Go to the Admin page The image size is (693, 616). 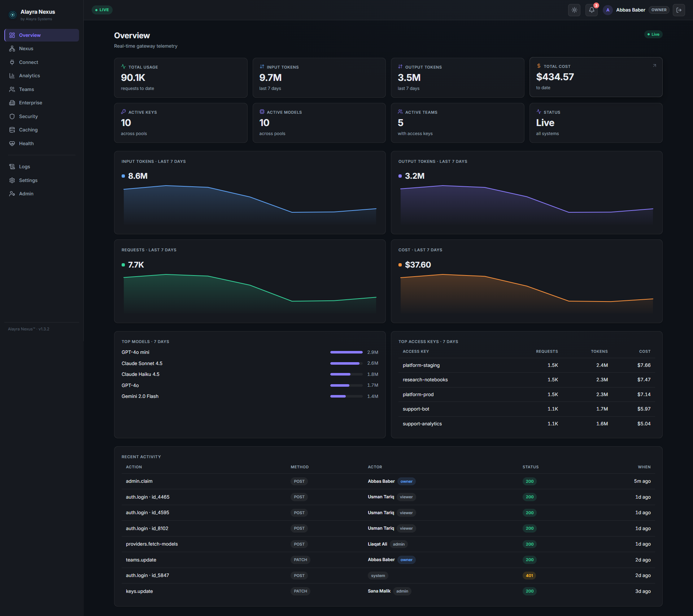pyautogui.click(x=42, y=194)
